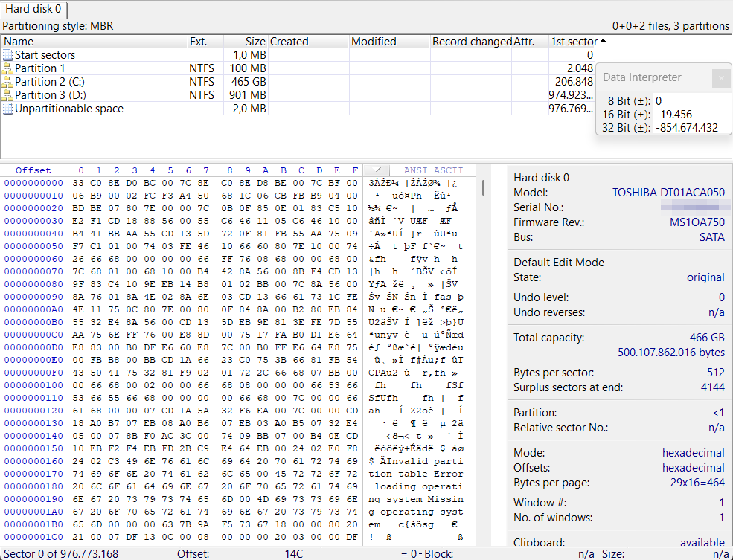Select the Partition 1 row name
The image size is (733, 560).
[39, 68]
